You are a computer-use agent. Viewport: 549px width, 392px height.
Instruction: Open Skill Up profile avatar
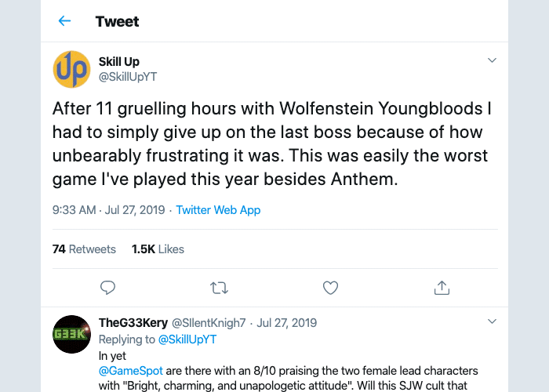(x=72, y=69)
